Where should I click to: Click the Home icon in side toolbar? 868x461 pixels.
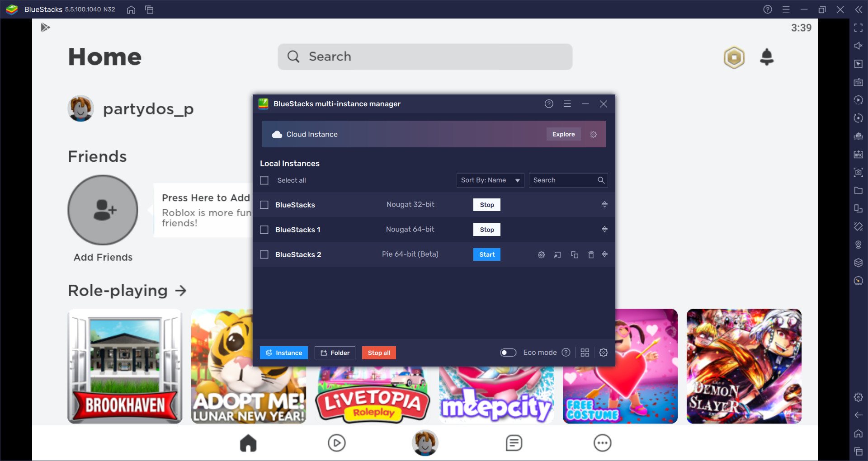click(x=859, y=433)
